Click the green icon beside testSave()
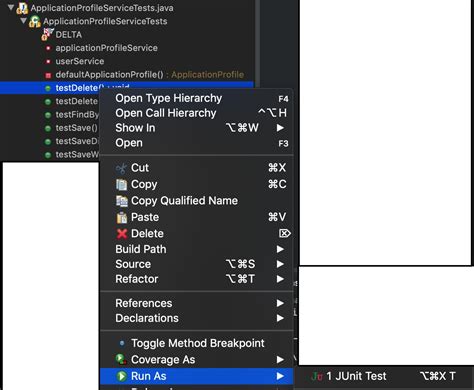The image size is (474, 390). coord(48,128)
